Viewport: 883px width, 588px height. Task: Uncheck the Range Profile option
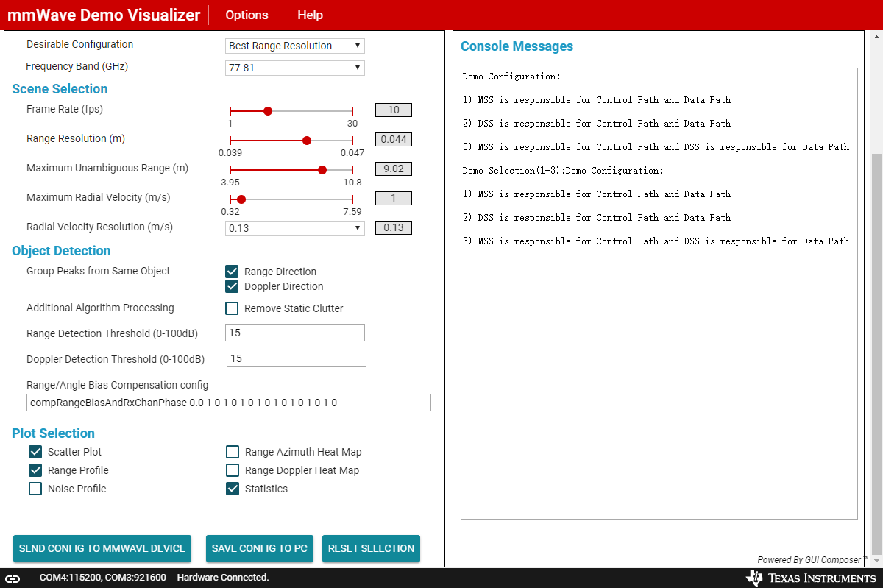35,470
